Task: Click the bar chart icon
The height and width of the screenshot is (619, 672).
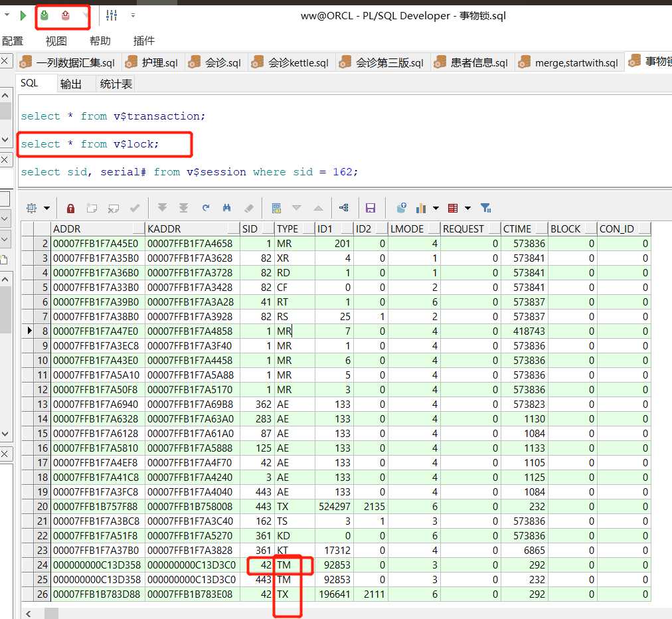Action: point(421,209)
